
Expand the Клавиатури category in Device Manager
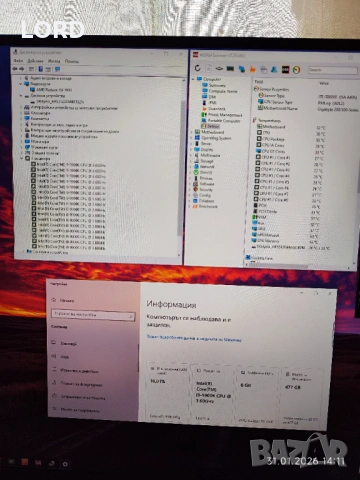tap(22, 113)
